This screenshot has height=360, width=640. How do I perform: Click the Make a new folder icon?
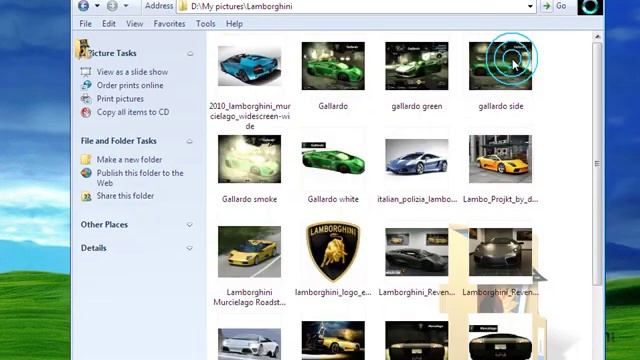click(x=86, y=159)
